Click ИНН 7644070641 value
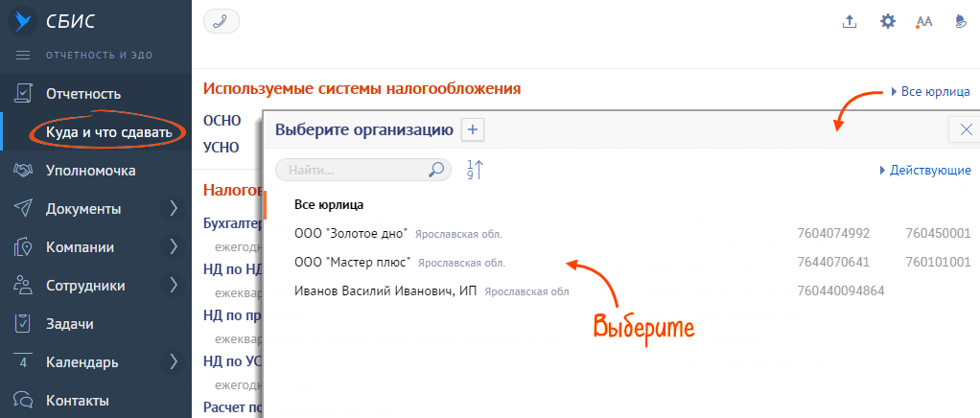980x418 pixels. pyautogui.click(x=833, y=263)
